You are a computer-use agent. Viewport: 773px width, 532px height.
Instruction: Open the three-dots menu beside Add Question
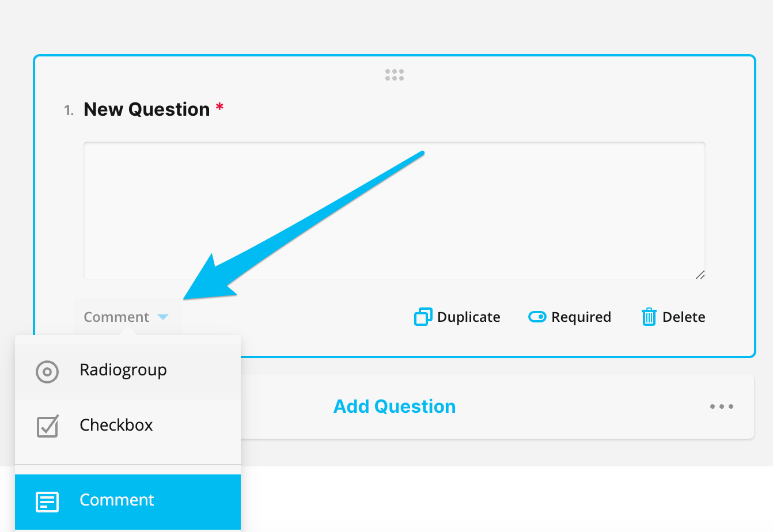click(722, 406)
